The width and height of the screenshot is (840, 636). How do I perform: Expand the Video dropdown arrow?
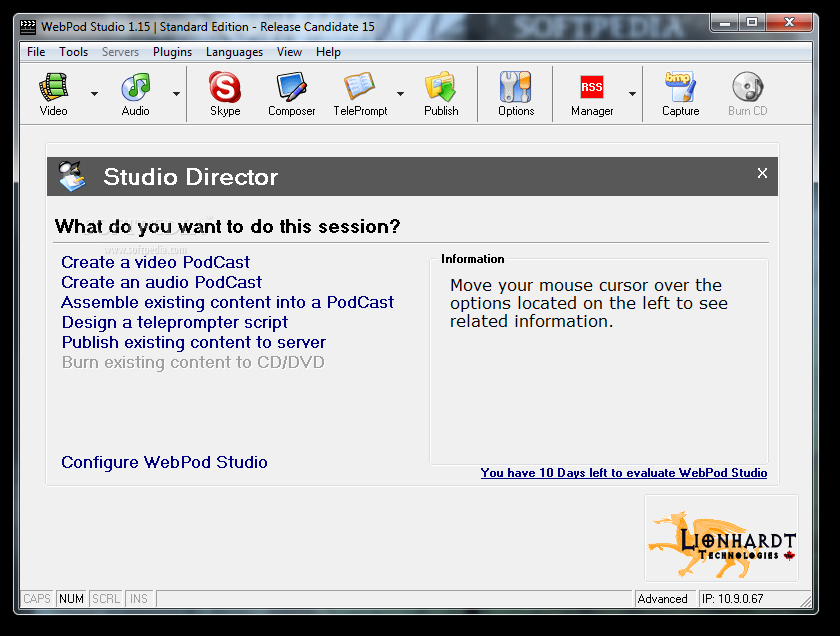[95, 94]
